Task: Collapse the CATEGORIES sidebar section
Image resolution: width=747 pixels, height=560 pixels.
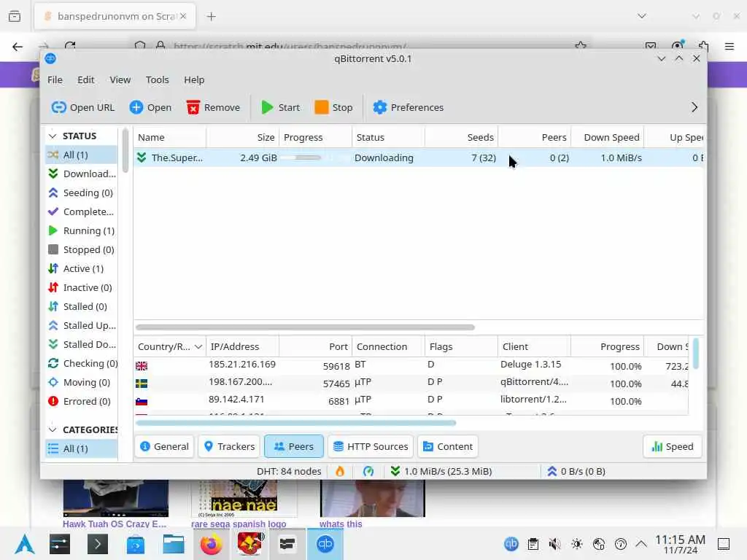Action: click(53, 430)
